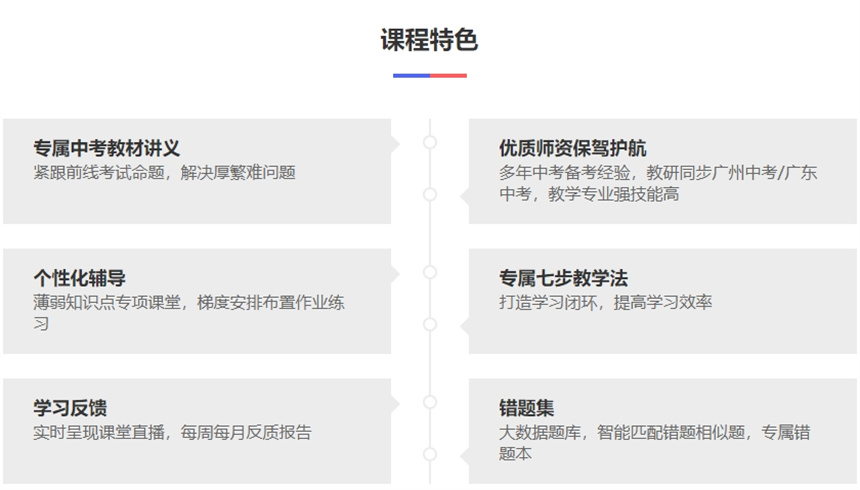
Task: Click timeline dot beside 中考，教学专业强技能高 line
Action: point(430,194)
